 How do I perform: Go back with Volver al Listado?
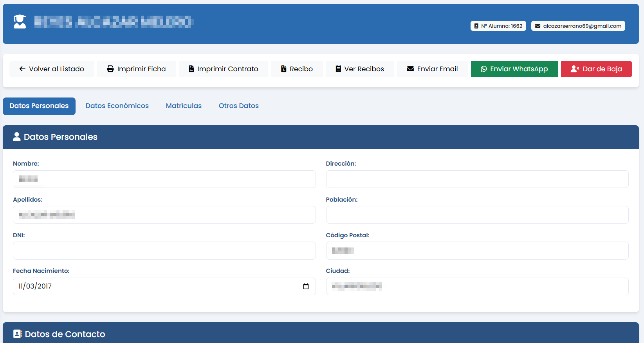[52, 69]
